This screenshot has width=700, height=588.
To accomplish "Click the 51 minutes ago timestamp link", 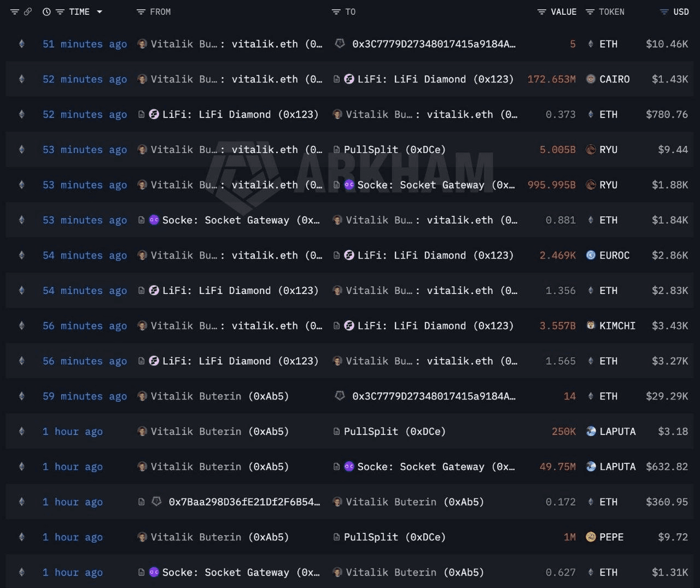I will (84, 44).
